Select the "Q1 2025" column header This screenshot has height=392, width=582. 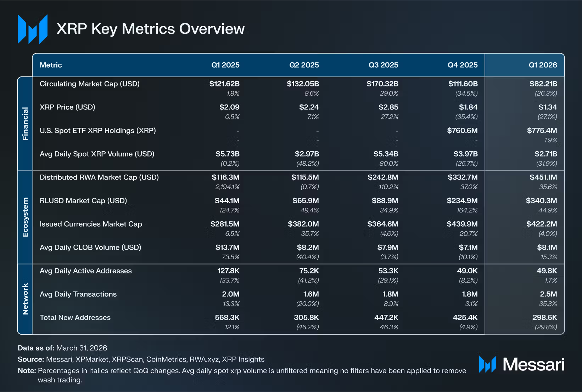pos(225,65)
